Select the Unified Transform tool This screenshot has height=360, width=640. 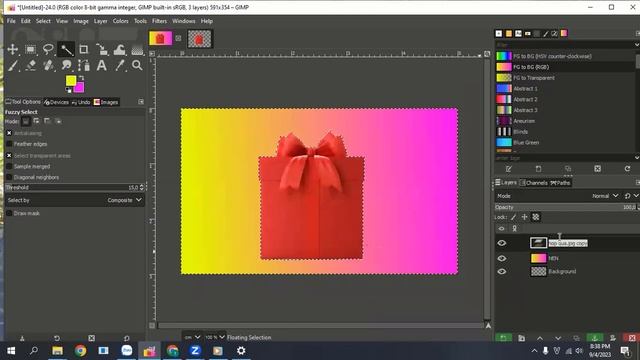tap(102, 49)
